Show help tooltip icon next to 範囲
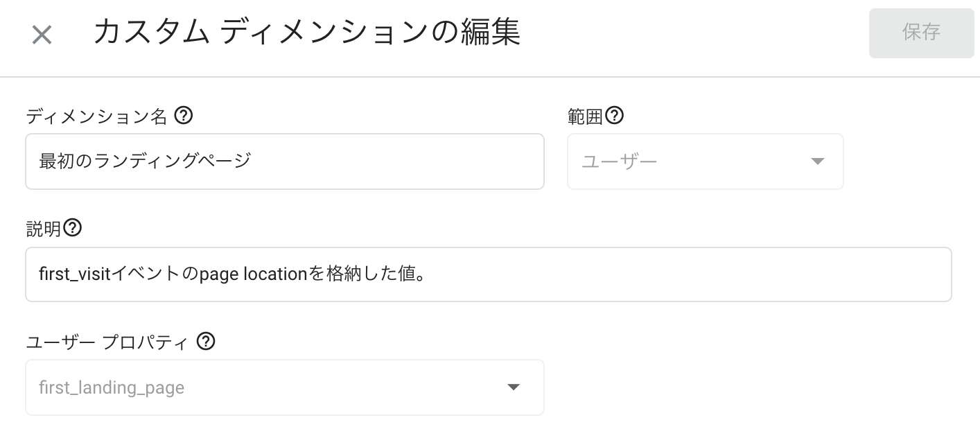The width and height of the screenshot is (980, 438). (615, 116)
